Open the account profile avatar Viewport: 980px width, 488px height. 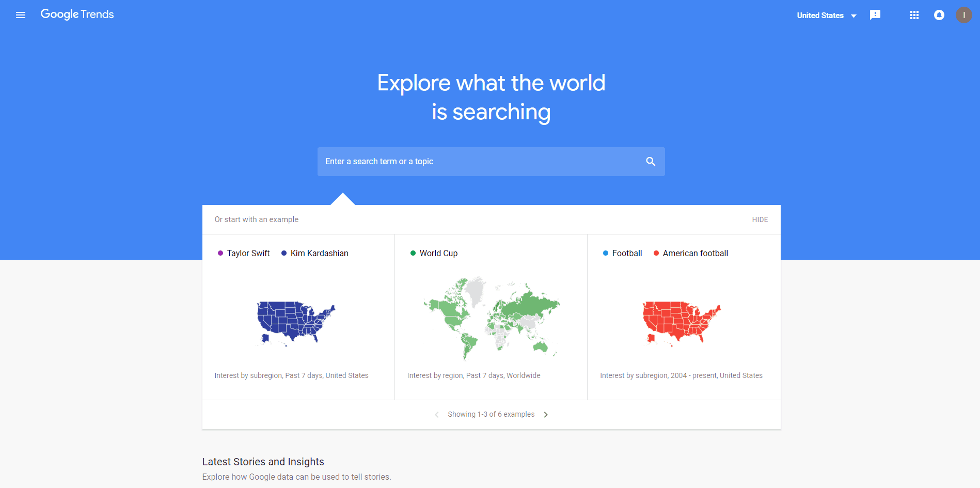coord(964,15)
